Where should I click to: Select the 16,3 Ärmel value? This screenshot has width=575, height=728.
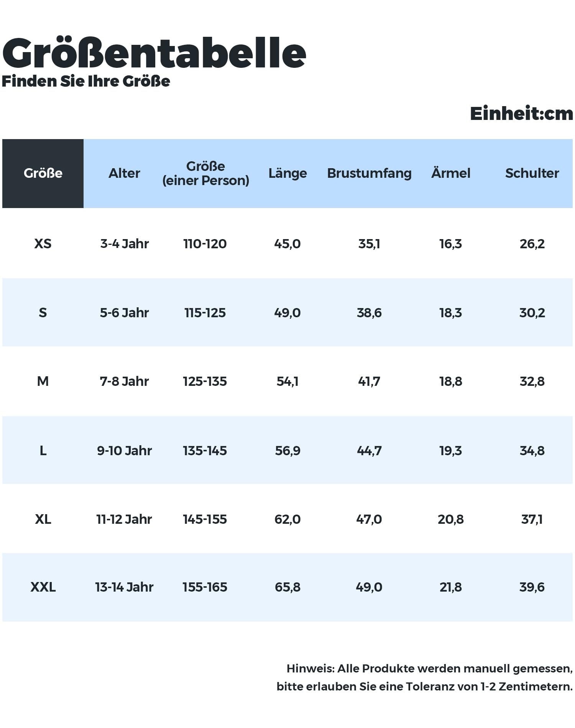[451, 244]
